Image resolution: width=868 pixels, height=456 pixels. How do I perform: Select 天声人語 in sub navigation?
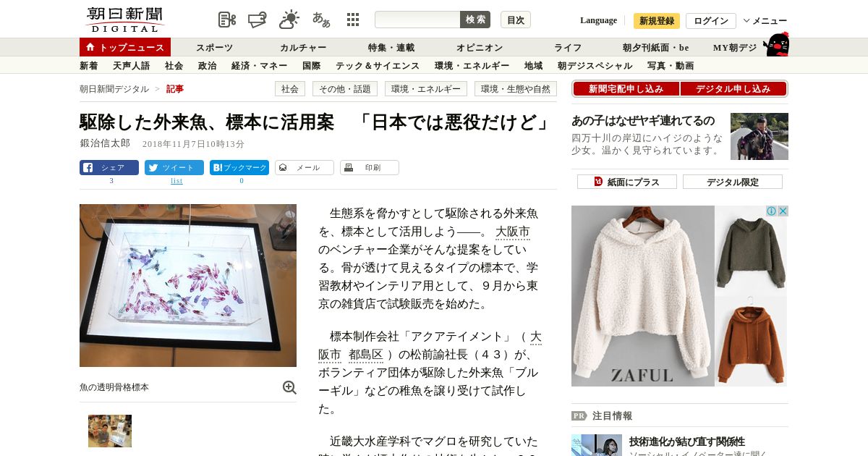132,66
